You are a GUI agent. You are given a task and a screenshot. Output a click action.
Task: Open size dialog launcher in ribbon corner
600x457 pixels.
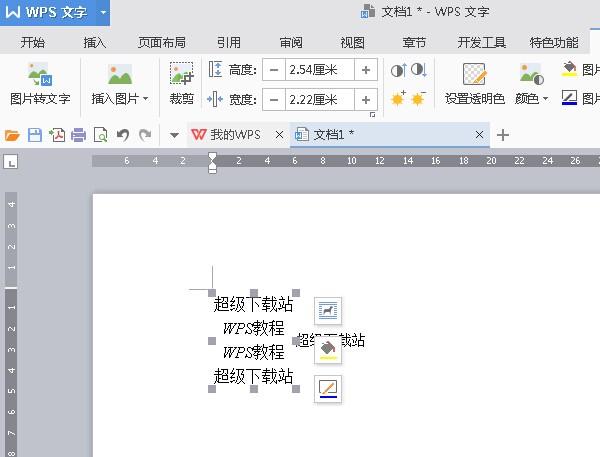pyautogui.click(x=372, y=114)
